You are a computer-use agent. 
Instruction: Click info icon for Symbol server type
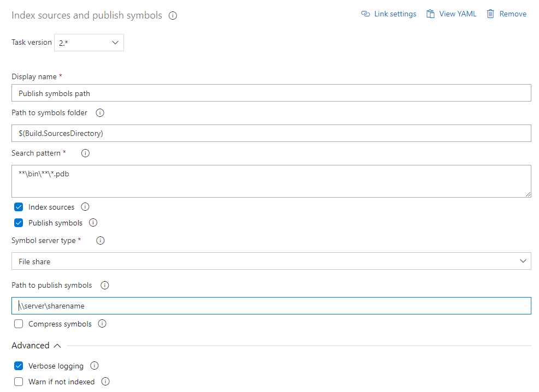(x=100, y=240)
